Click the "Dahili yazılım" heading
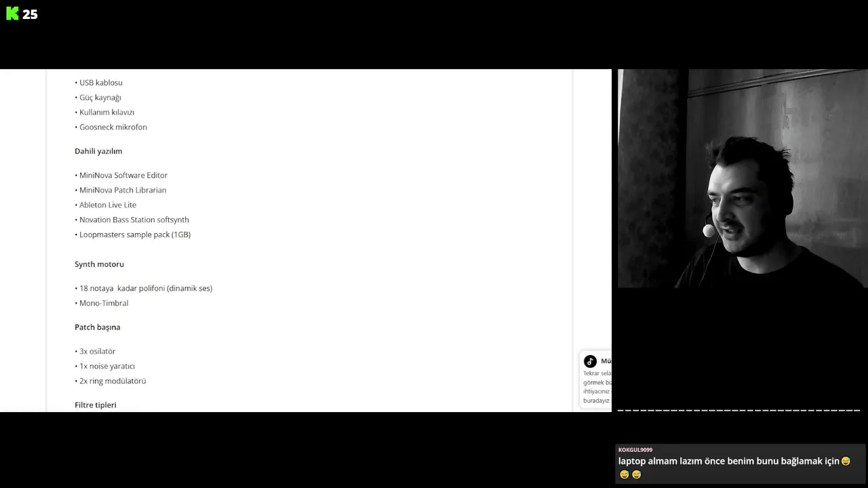The image size is (868, 488). coord(98,151)
